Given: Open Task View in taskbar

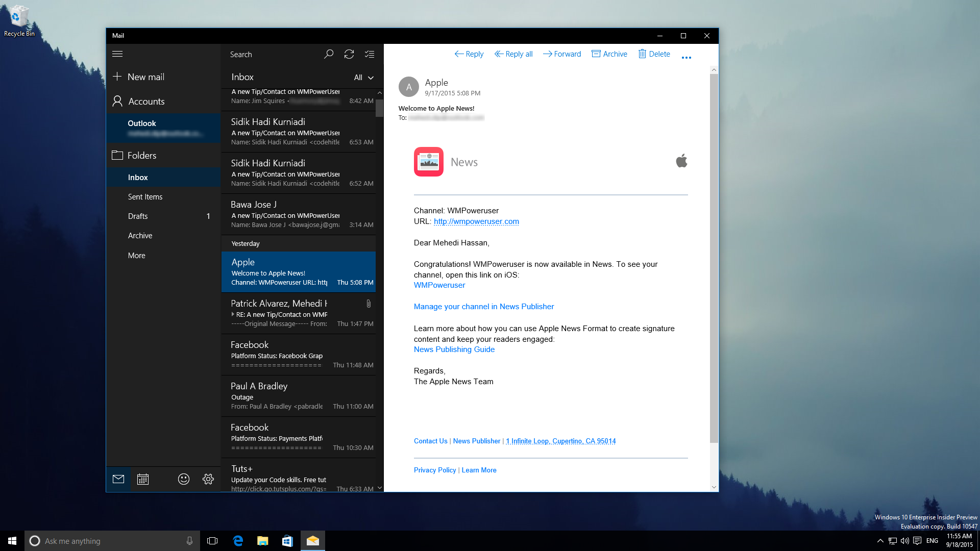Looking at the screenshot, I should (x=212, y=541).
